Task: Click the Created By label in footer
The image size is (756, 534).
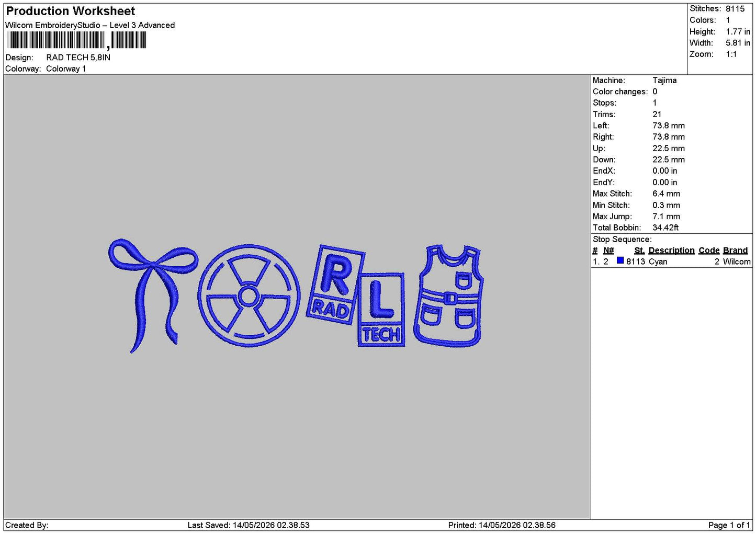Action: tap(27, 525)
